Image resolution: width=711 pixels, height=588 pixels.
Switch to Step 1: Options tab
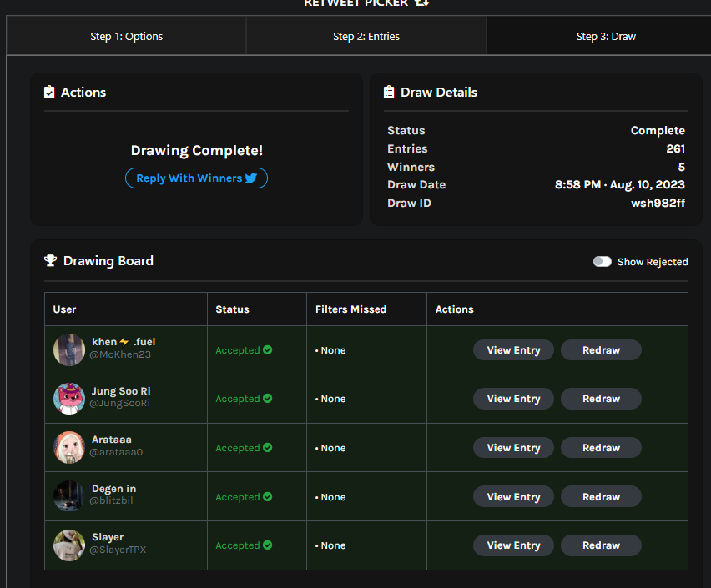[126, 36]
